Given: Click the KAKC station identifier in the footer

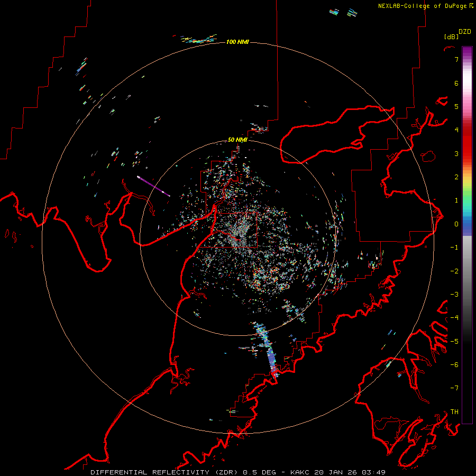Looking at the screenshot, I should [300, 472].
